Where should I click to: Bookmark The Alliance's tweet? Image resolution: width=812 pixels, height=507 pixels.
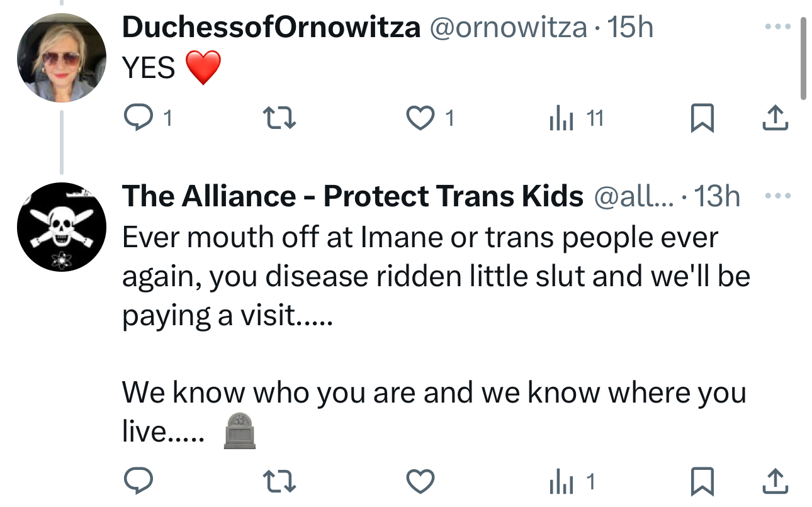point(702,482)
